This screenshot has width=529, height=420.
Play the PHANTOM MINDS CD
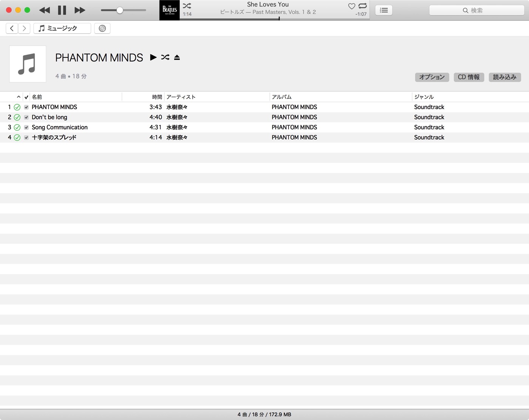153,57
